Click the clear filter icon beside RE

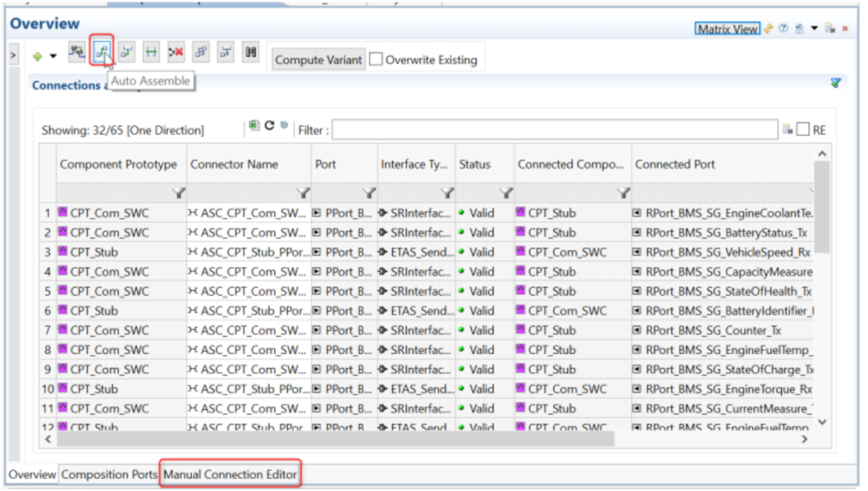pyautogui.click(x=787, y=130)
